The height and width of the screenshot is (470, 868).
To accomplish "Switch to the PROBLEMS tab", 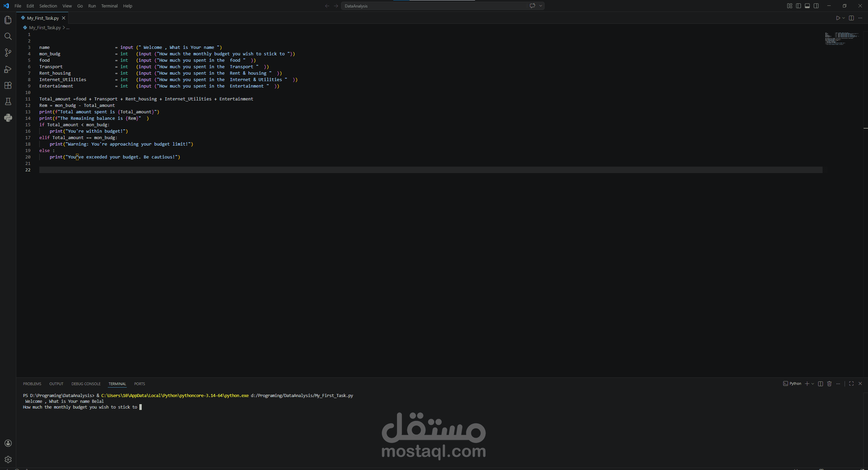I will pyautogui.click(x=32, y=384).
